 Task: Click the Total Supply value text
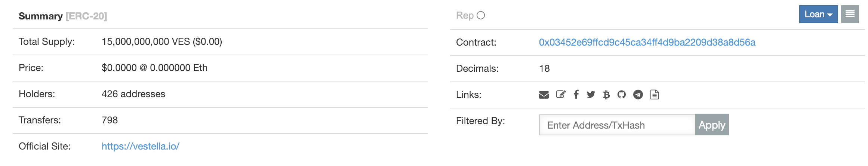(x=162, y=41)
